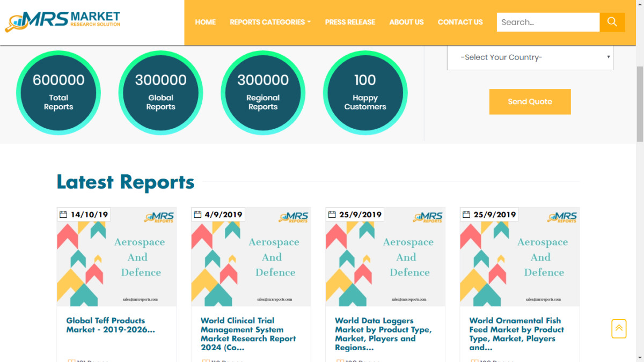Click the World Data Loggers report thumbnail
Image resolution: width=644 pixels, height=362 pixels.
385,257
